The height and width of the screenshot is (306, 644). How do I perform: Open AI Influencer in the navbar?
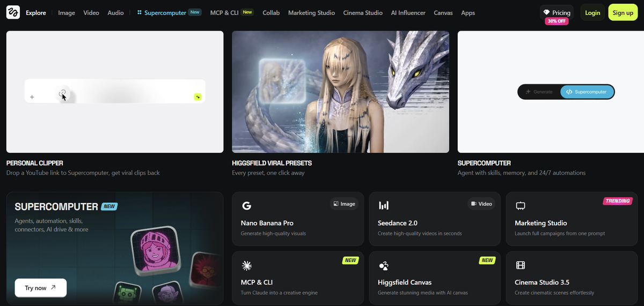tap(408, 12)
